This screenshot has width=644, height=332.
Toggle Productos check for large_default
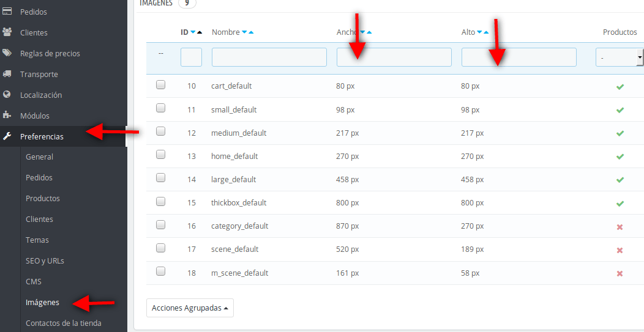coord(620,180)
